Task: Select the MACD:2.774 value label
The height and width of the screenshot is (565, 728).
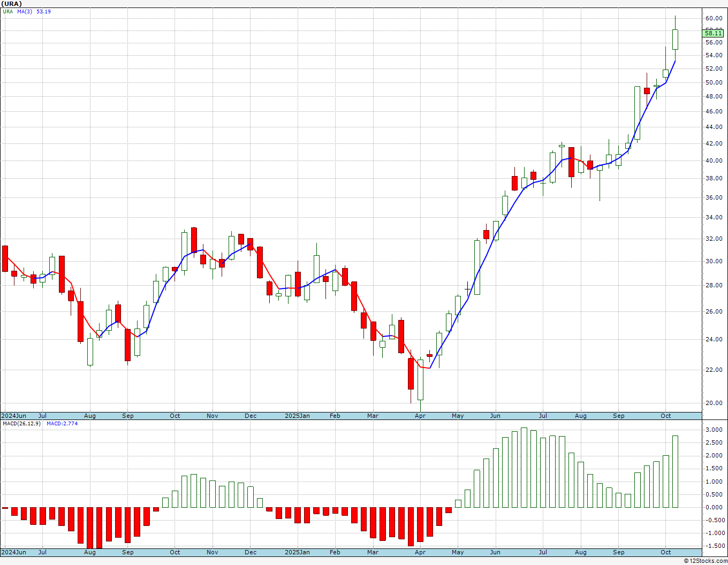Action: click(62, 424)
